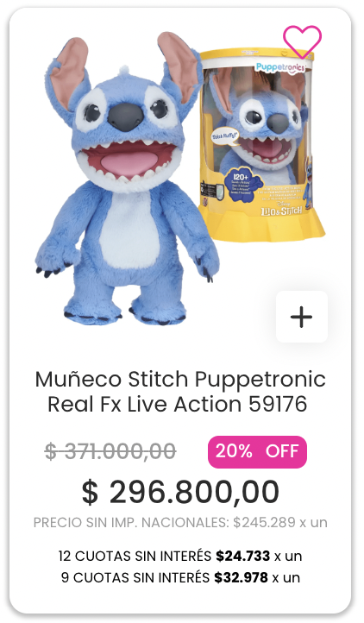Click the Puppetronics logo on the box
Viewport: 364px width, 623px height.
[x=280, y=67]
